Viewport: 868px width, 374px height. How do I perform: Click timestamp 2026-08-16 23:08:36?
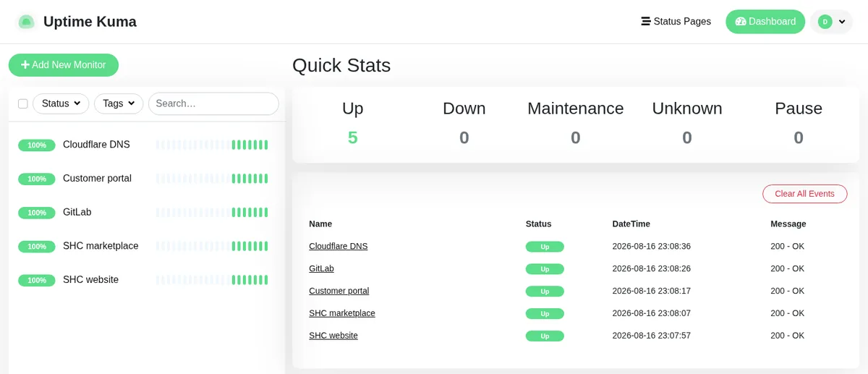652,246
